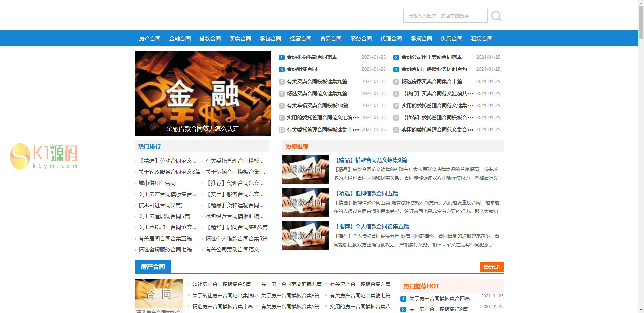
Task: Switch to 借款合同 in navigation bar
Action: coord(210,39)
